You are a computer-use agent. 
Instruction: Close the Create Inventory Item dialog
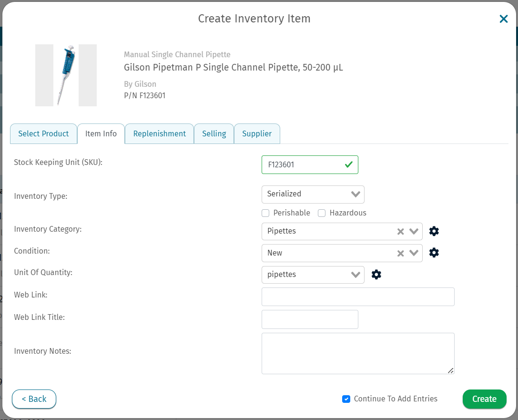click(x=503, y=19)
